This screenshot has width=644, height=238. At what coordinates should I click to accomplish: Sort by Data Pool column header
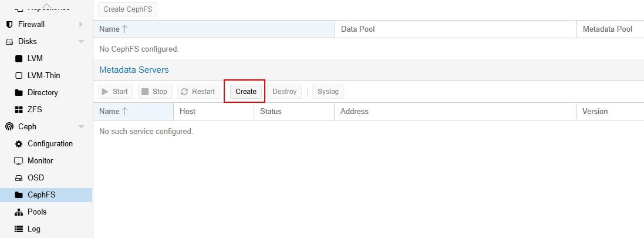tap(358, 29)
